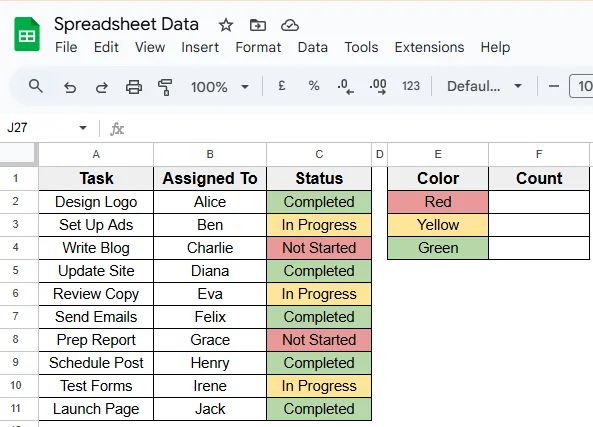Activate the paint format tool
Viewport: 593px width, 427px height.
tap(165, 87)
